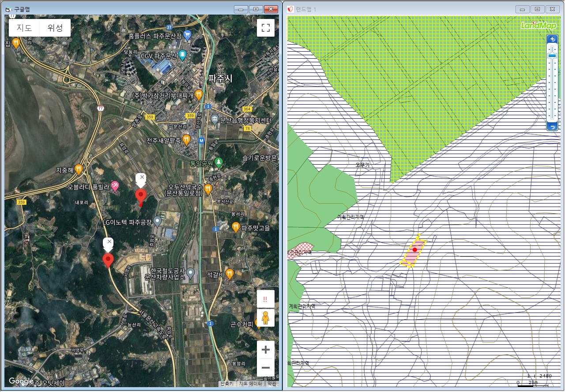The image size is (565, 392).
Task: Click the red hatched zone on LandMap
Action: (301, 249)
